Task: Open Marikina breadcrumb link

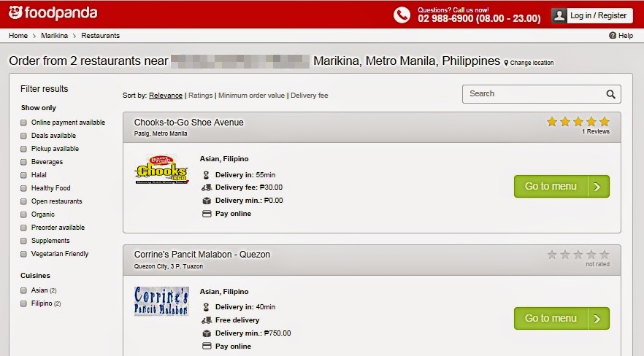Action: (54, 36)
